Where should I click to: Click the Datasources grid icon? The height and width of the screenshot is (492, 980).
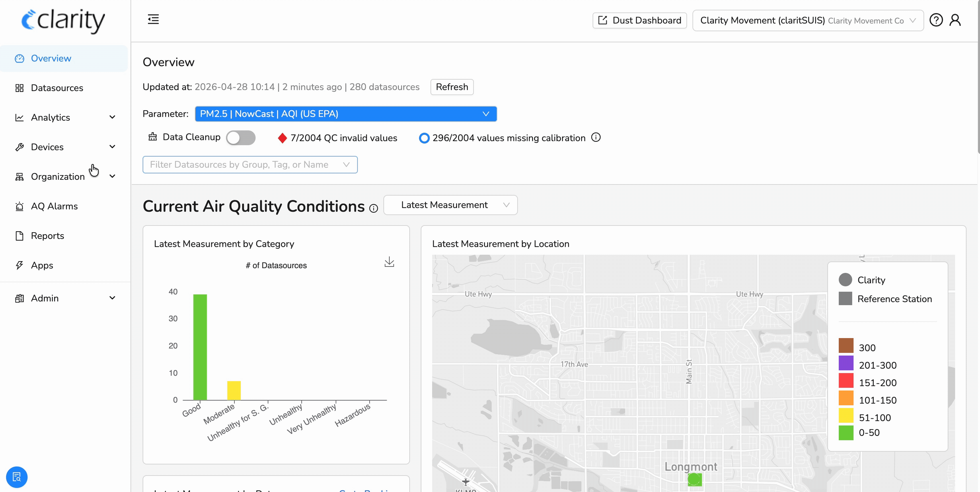[20, 88]
